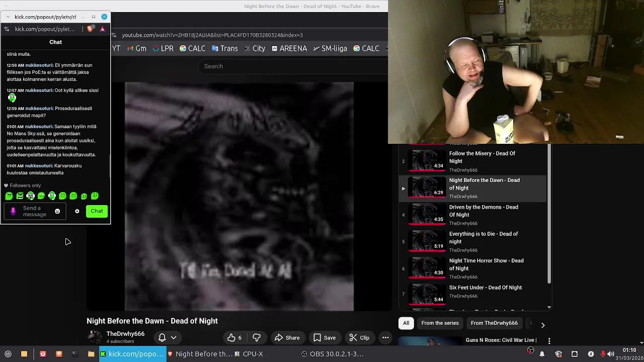Play Six Feet Under playlist entry

473,295
